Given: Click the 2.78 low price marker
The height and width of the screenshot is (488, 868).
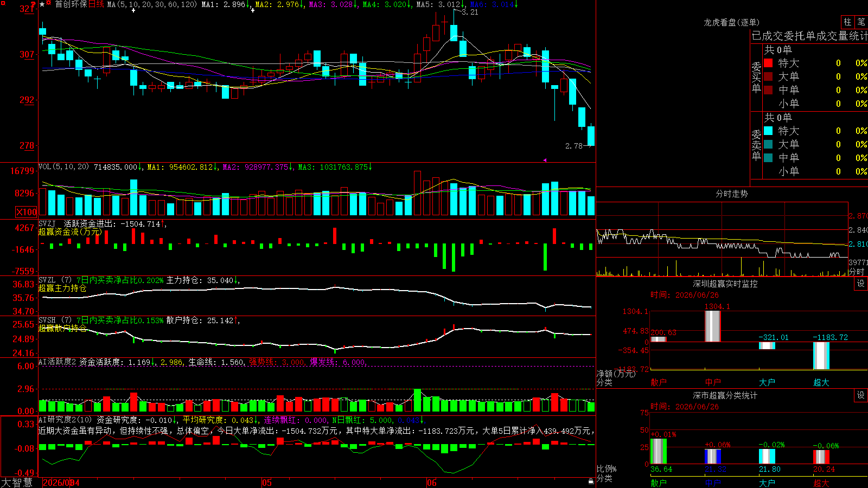Looking at the screenshot, I should point(573,146).
